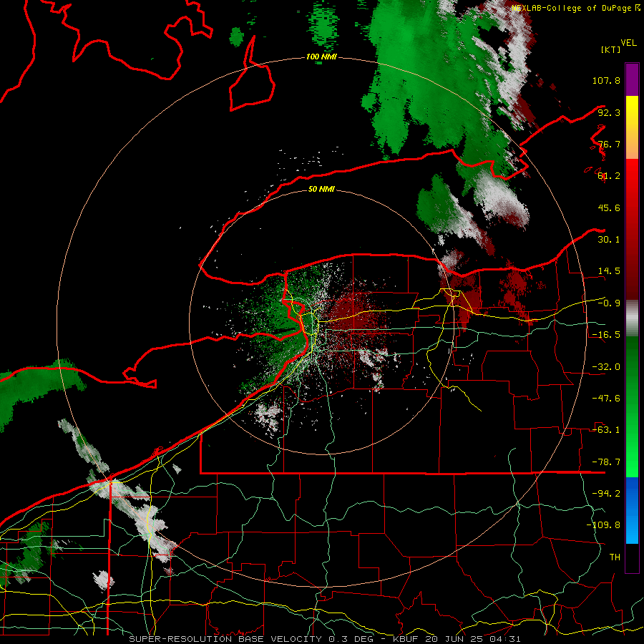Click the -47.6 velocity scale value
Screen dimensions: 644x644
click(x=606, y=399)
